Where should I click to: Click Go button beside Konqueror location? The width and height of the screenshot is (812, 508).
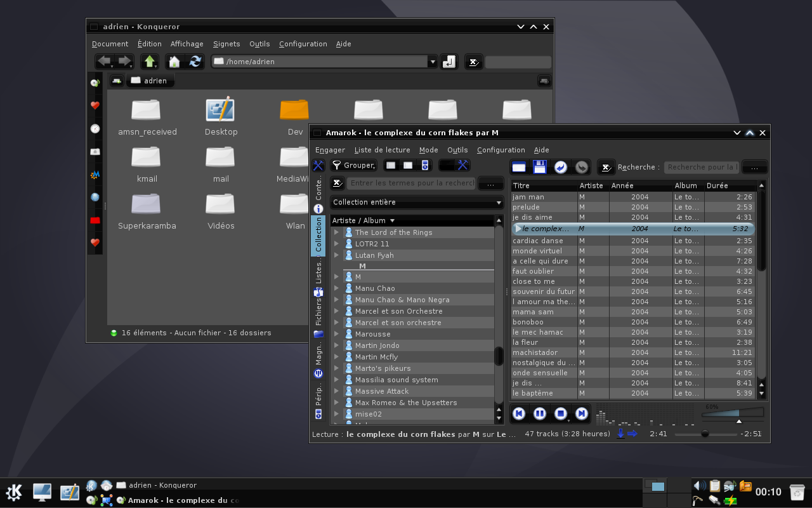(x=449, y=62)
